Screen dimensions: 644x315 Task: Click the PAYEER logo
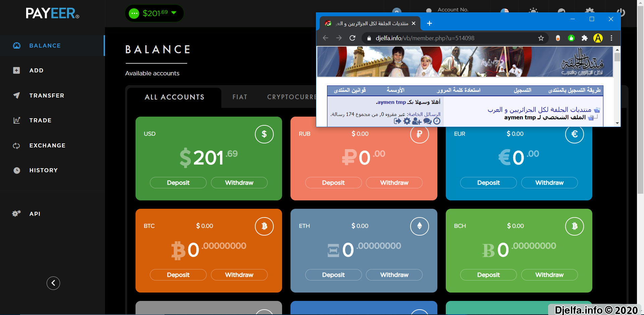click(x=53, y=13)
